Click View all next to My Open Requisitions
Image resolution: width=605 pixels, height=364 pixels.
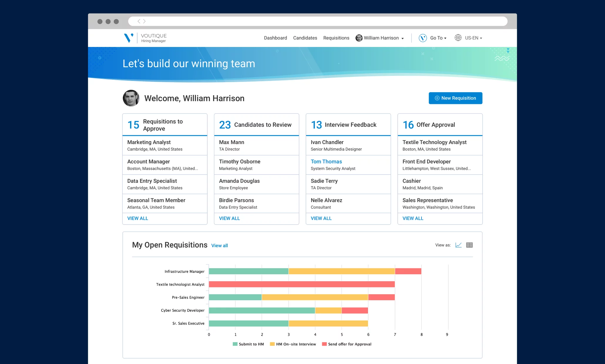219,245
